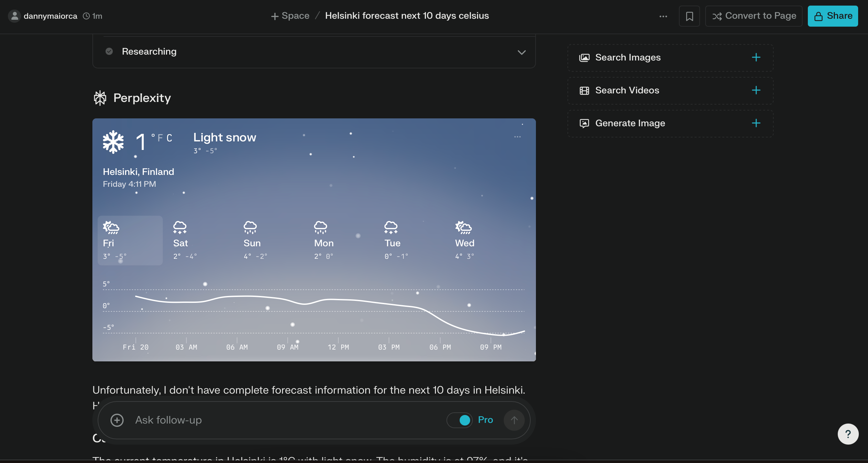Click the help question mark icon
The width and height of the screenshot is (868, 463).
[x=848, y=434]
